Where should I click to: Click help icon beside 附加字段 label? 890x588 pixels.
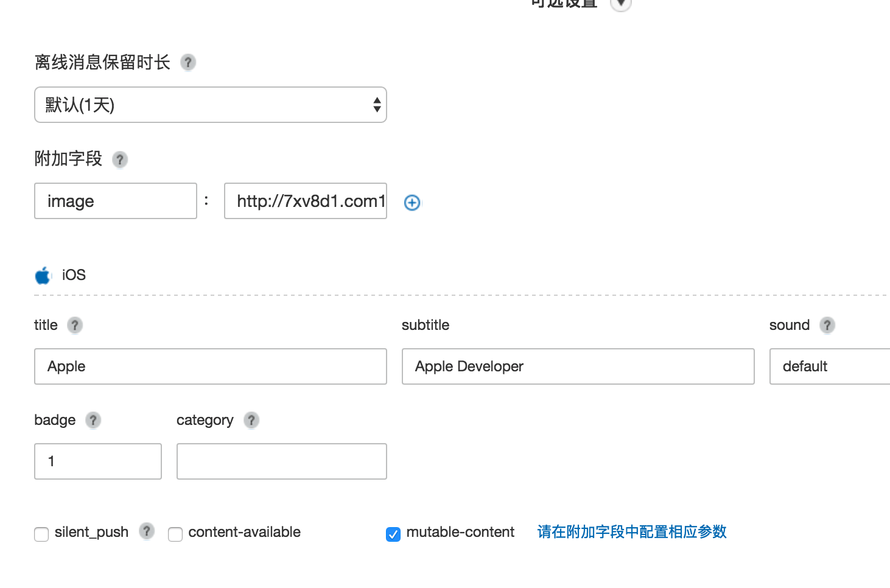[x=120, y=159]
